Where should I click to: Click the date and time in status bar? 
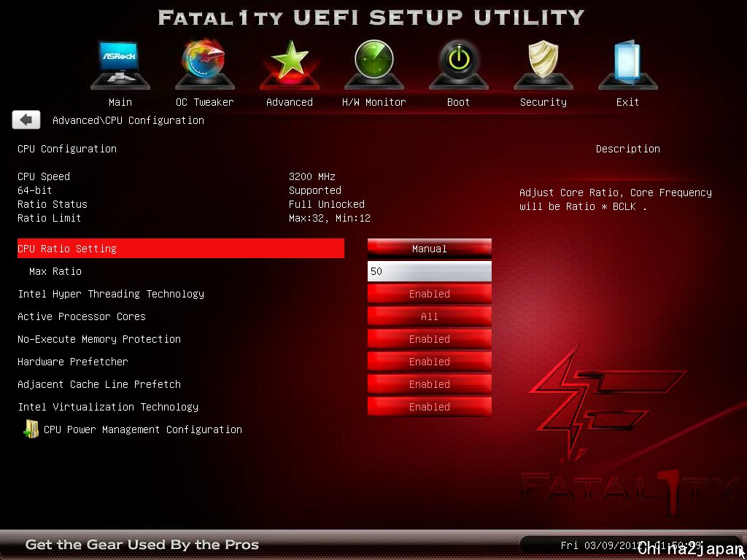[631, 545]
